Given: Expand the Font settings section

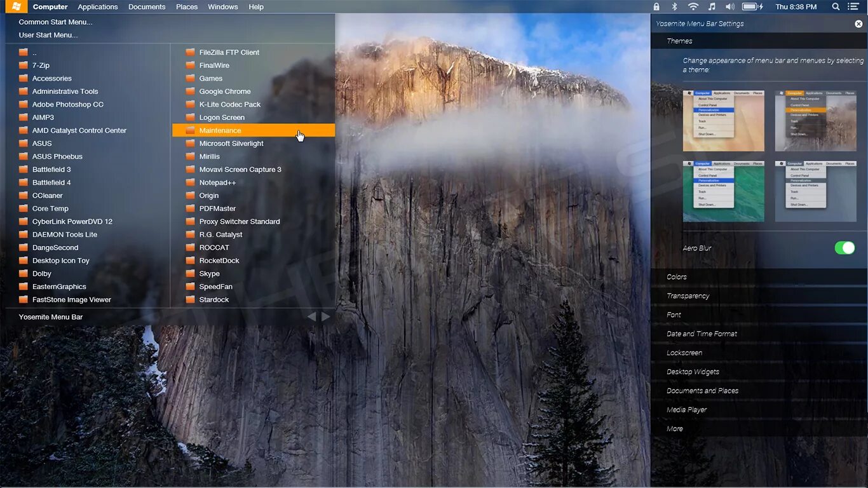Looking at the screenshot, I should [x=759, y=315].
